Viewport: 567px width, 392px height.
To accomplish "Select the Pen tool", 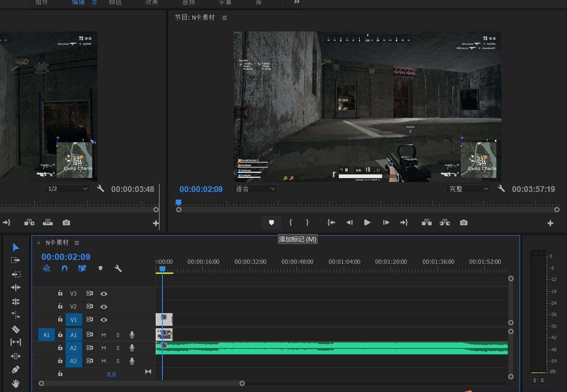I will (x=16, y=369).
